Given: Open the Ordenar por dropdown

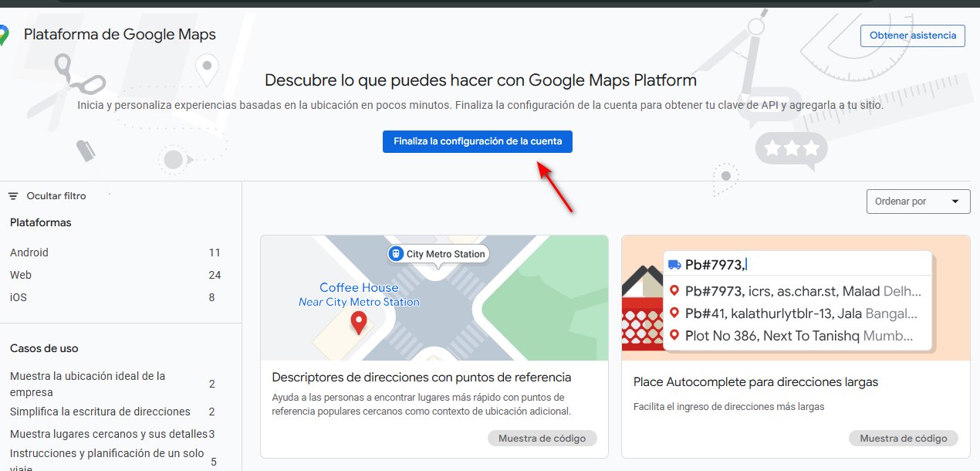Looking at the screenshot, I should tap(918, 202).
